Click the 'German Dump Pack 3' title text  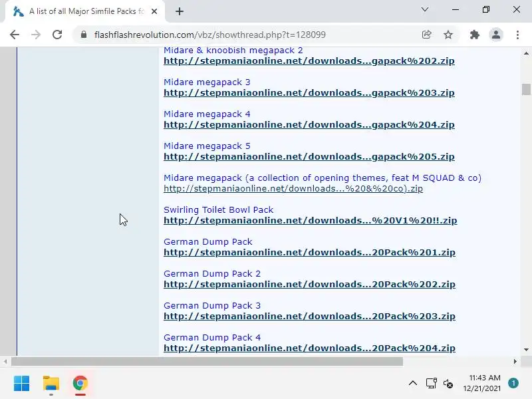click(212, 305)
